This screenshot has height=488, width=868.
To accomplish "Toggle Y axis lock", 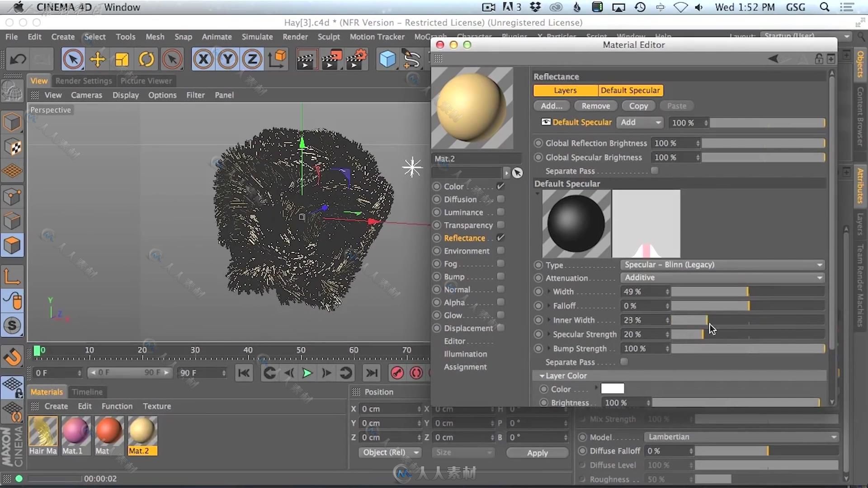I will [228, 59].
